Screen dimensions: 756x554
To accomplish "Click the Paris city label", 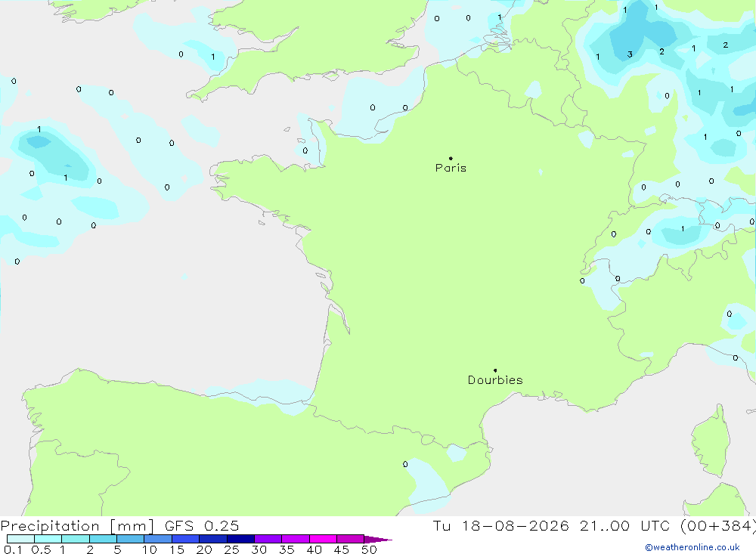I will (451, 168).
